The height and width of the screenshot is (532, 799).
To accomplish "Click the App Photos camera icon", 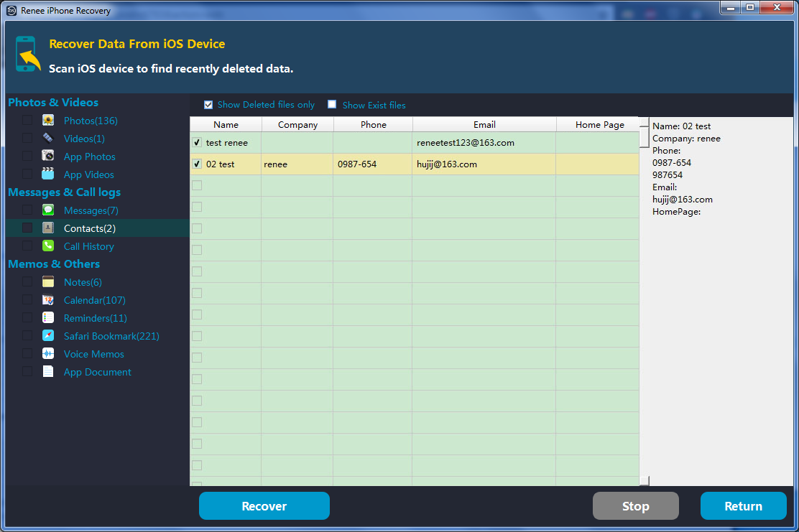I will 48,156.
